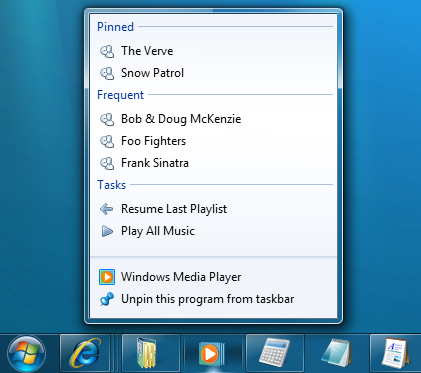This screenshot has width=421, height=373.
Task: Open WordPad document icon on the taskbar
Action: (396, 354)
